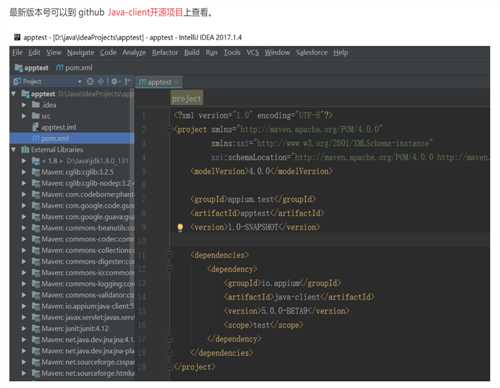Screen dimensions: 500x388
Task: Select pom.xml in the project tree
Action: 72,138
